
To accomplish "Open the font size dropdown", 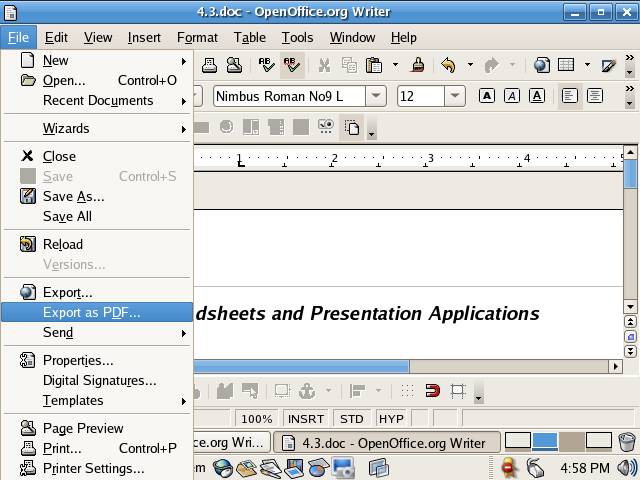I will [x=455, y=96].
